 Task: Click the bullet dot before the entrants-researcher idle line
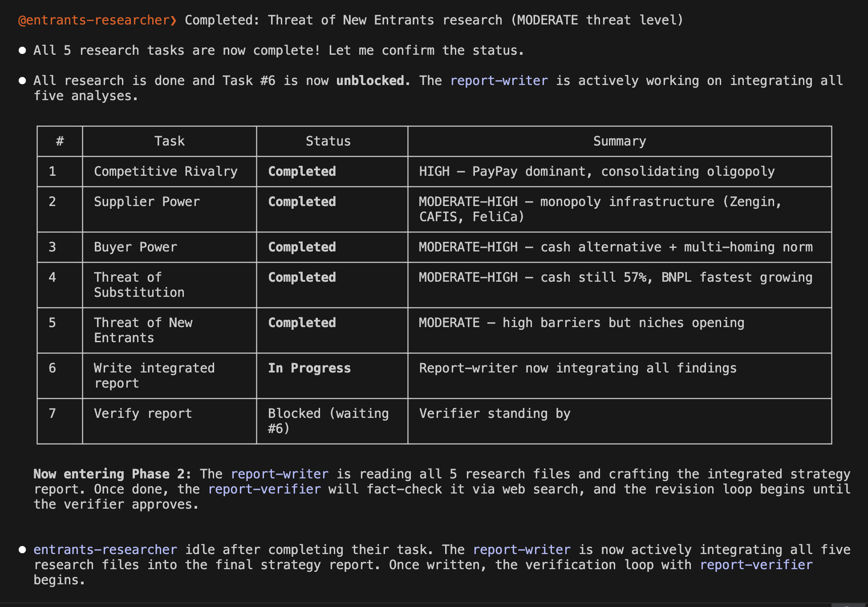point(22,550)
